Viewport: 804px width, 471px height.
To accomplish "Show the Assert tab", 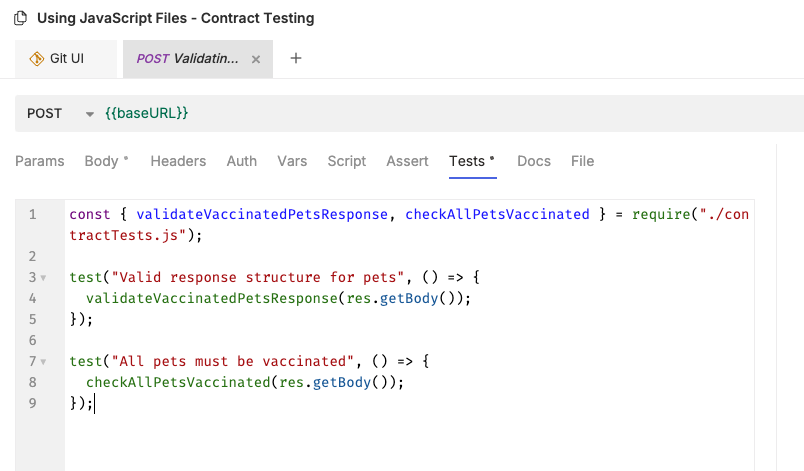I will point(407,161).
